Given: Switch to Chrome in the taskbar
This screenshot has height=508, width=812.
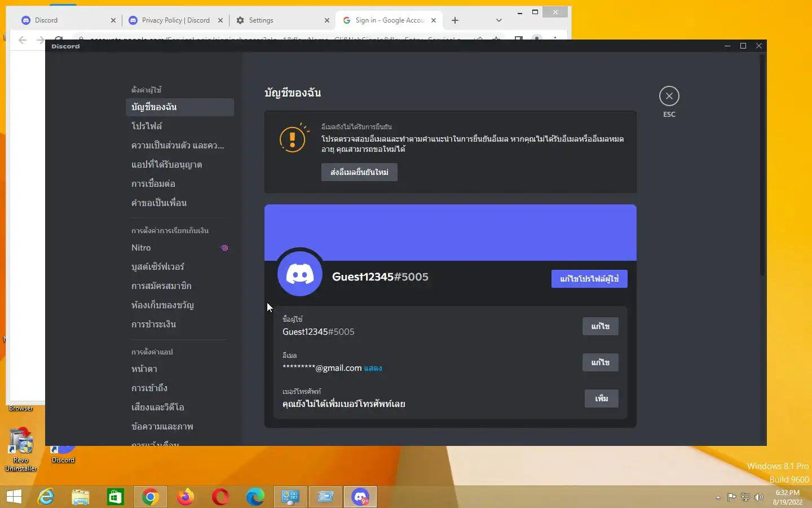Looking at the screenshot, I should pos(151,497).
